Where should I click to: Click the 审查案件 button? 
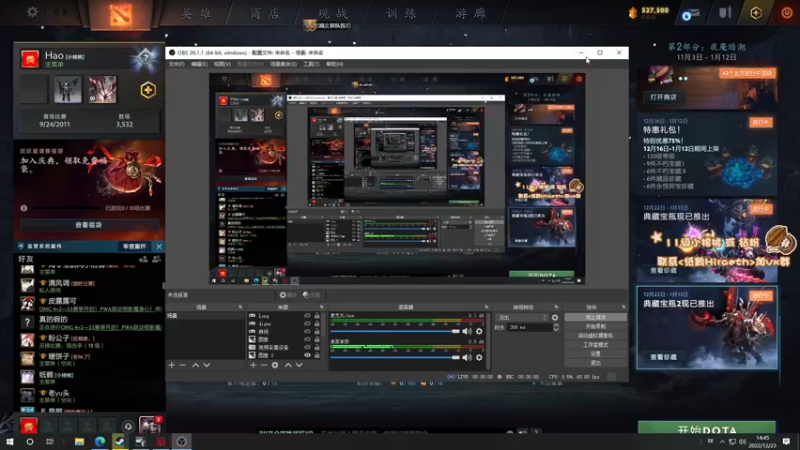[x=135, y=246]
